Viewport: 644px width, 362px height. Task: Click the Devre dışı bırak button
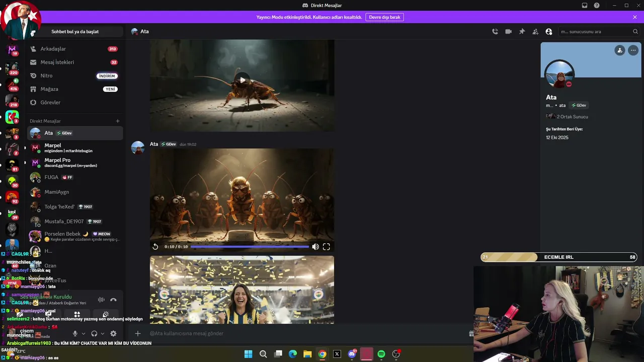pyautogui.click(x=385, y=17)
